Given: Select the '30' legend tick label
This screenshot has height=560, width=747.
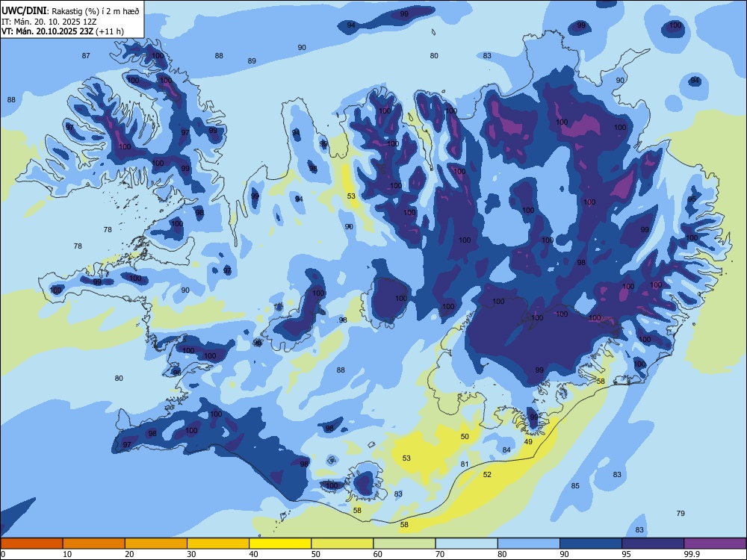Looking at the screenshot, I should coord(191,554).
